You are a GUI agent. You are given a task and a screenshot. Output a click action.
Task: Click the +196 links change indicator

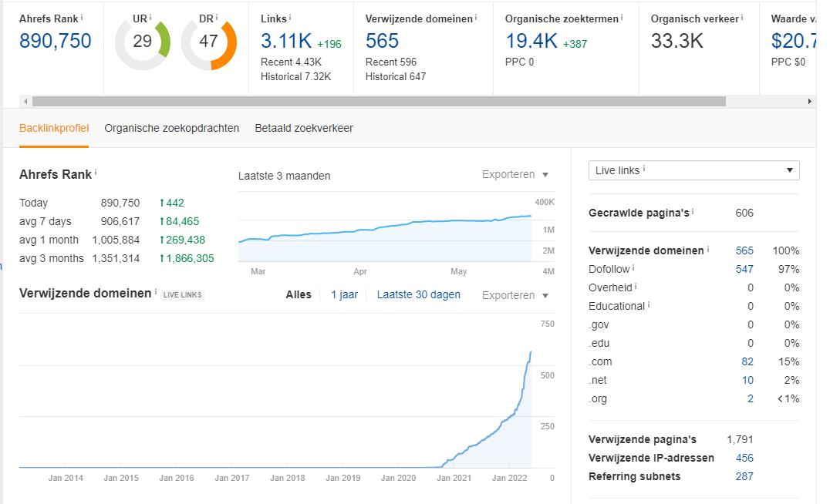[x=329, y=45]
